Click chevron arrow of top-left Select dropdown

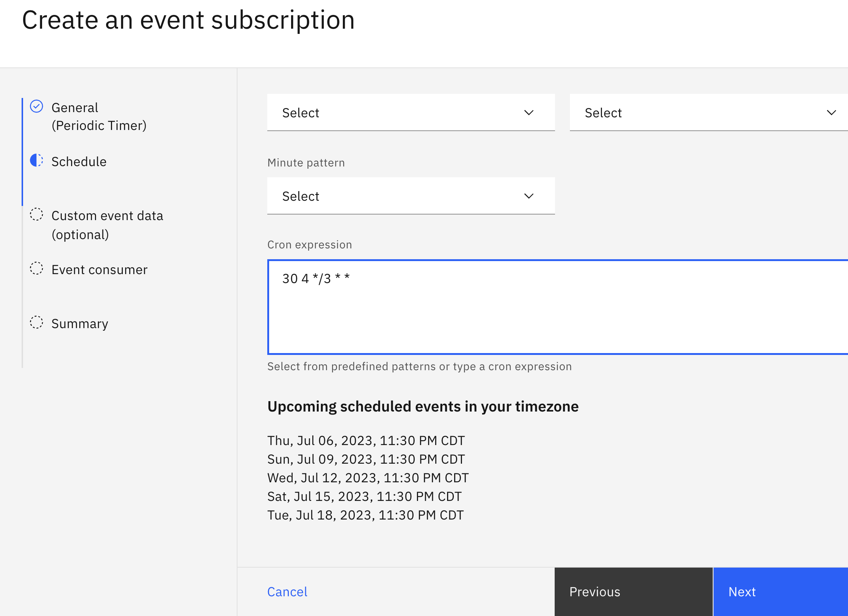[528, 112]
